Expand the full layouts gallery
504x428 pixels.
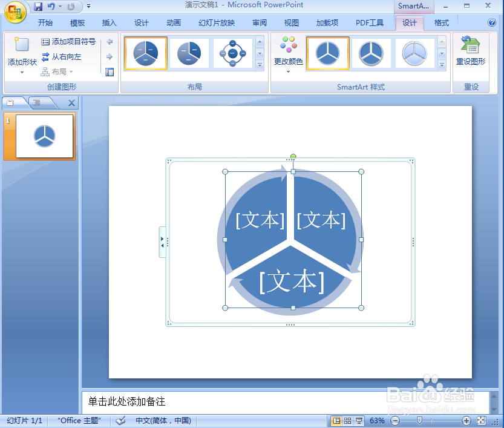[260, 65]
